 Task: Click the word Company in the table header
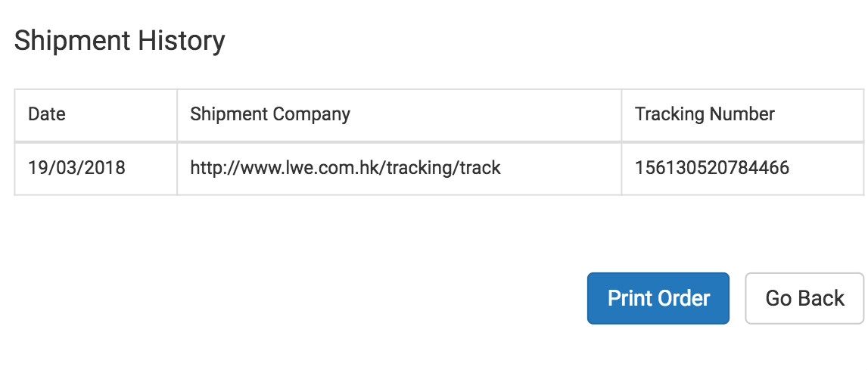point(310,114)
